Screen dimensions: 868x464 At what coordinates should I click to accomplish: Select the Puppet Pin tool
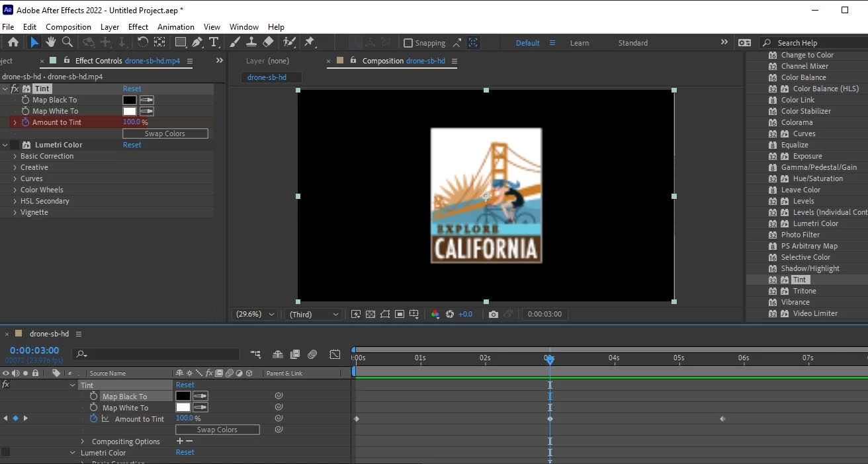tap(309, 42)
